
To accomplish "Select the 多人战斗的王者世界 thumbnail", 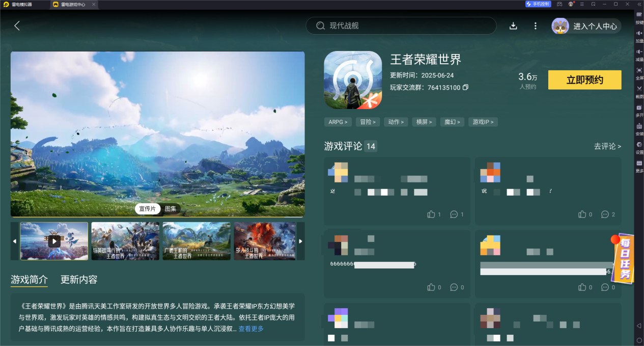I will [x=265, y=241].
